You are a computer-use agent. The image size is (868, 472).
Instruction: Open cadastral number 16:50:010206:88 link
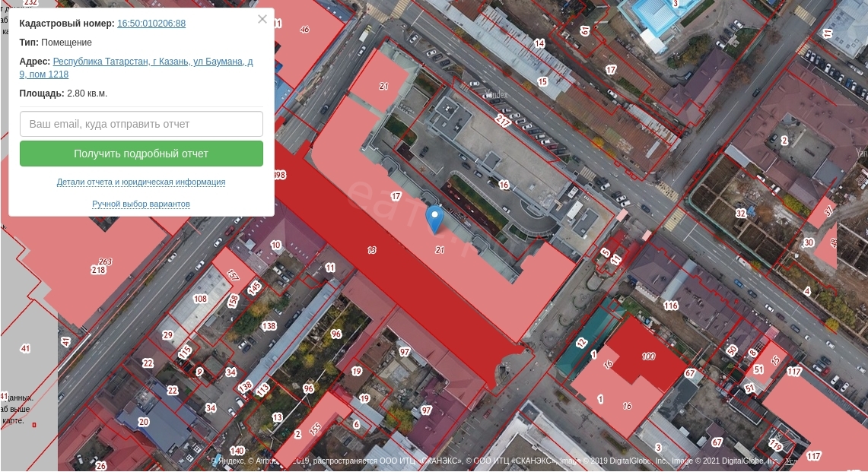(151, 24)
